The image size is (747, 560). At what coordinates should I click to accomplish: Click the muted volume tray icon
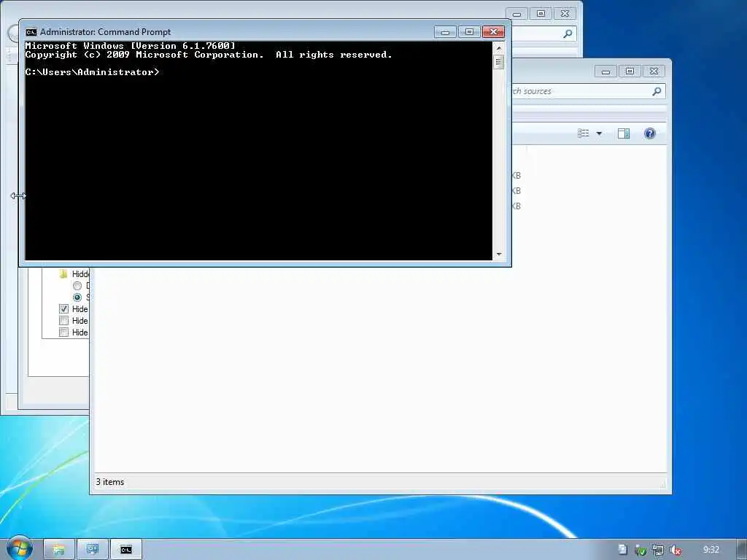click(x=675, y=550)
